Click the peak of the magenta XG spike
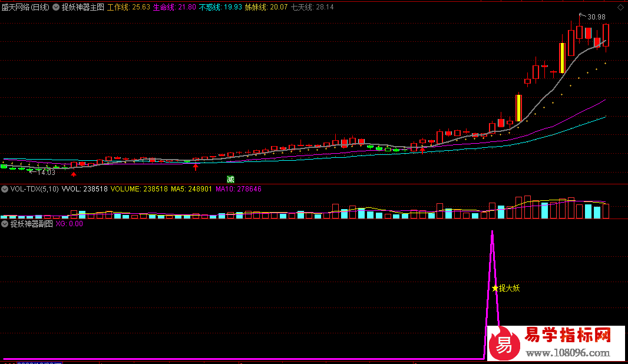Image resolution: width=628 pixels, height=364 pixels. click(x=492, y=231)
